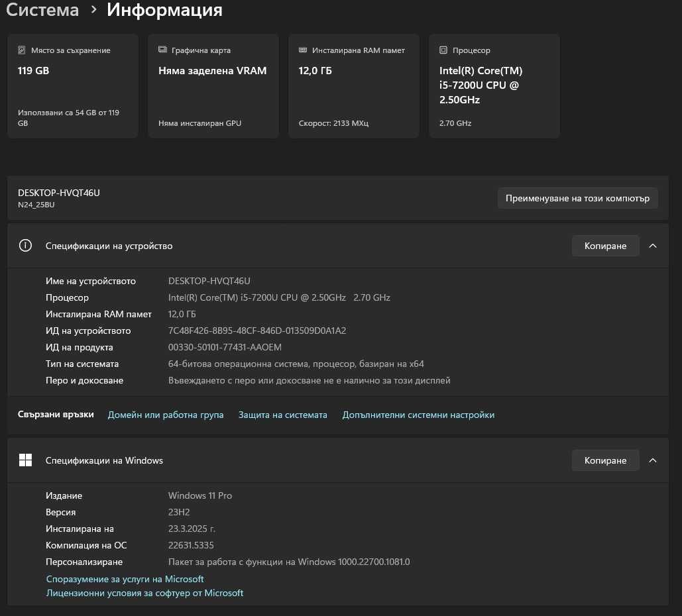Select the 64-битова операционна система value
Viewport: 682px width, 616px height.
pos(296,364)
